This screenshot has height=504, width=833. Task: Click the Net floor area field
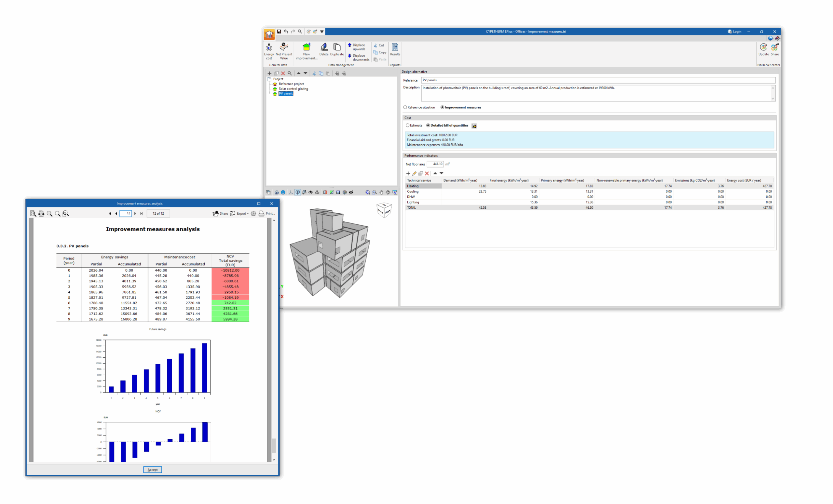pos(435,164)
